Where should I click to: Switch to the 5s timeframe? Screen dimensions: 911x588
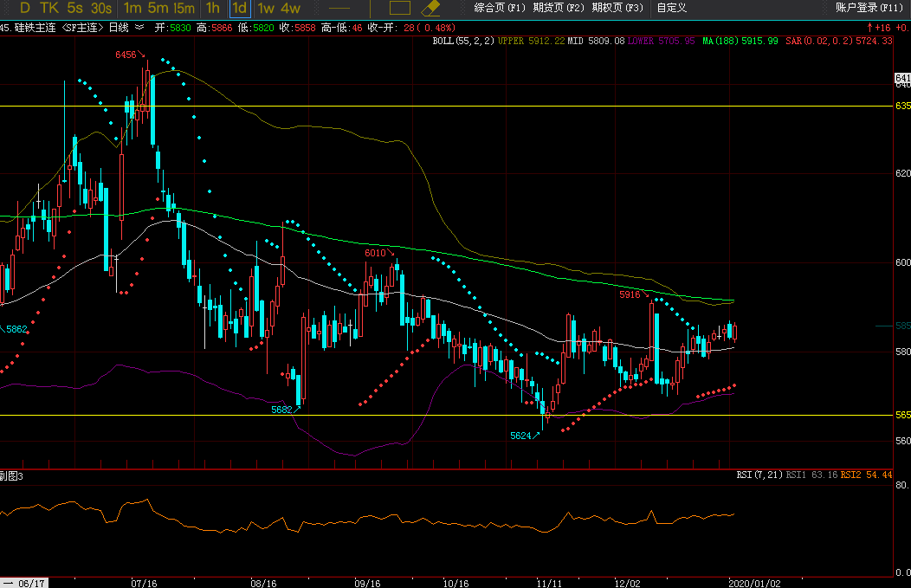[75, 8]
